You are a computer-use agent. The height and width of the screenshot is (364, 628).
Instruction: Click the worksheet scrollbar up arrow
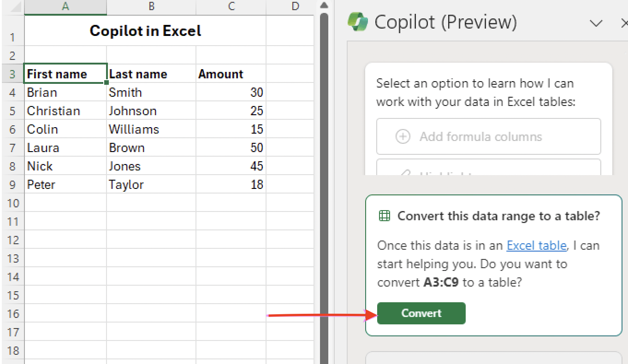click(x=324, y=6)
